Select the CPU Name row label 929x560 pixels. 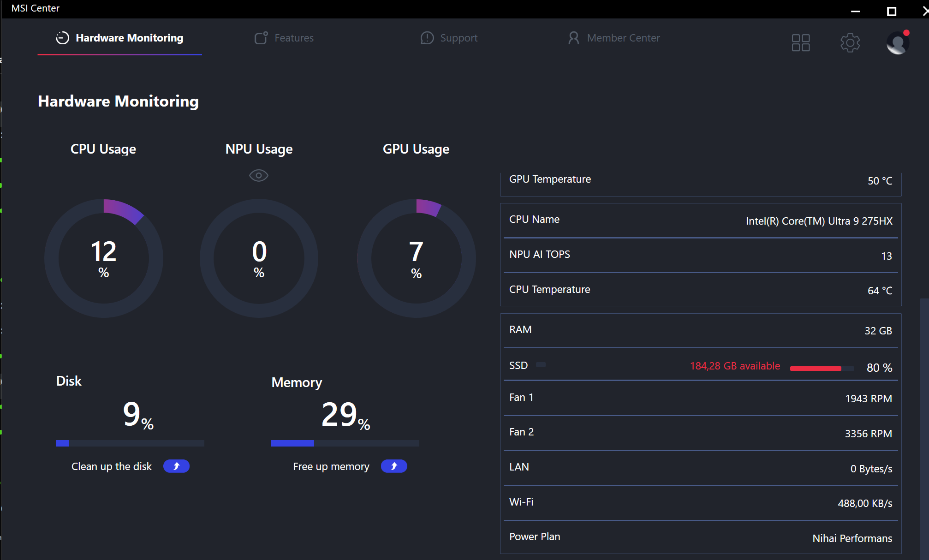point(534,219)
